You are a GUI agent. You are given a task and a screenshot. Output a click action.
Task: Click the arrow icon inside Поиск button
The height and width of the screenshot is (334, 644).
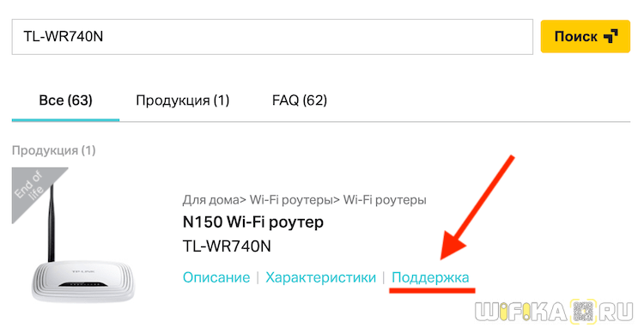[610, 37]
